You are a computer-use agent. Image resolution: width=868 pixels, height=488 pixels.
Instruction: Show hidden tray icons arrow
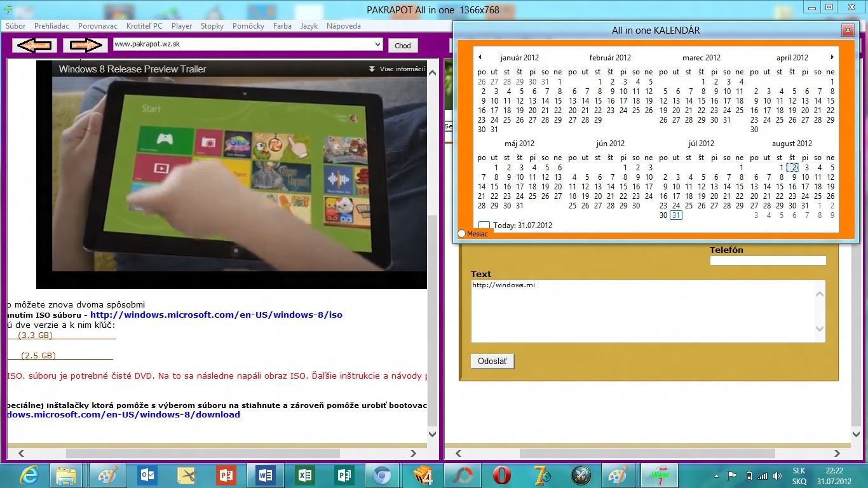pyautogui.click(x=717, y=476)
